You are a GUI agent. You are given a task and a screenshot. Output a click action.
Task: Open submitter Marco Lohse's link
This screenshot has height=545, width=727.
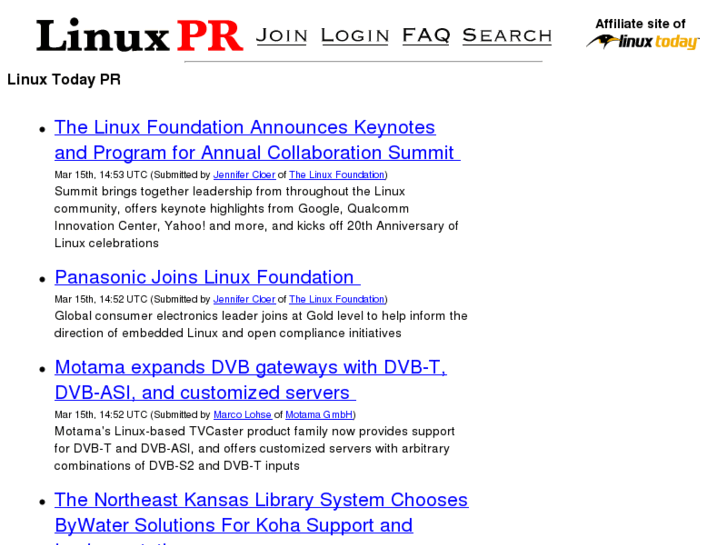tap(242, 415)
